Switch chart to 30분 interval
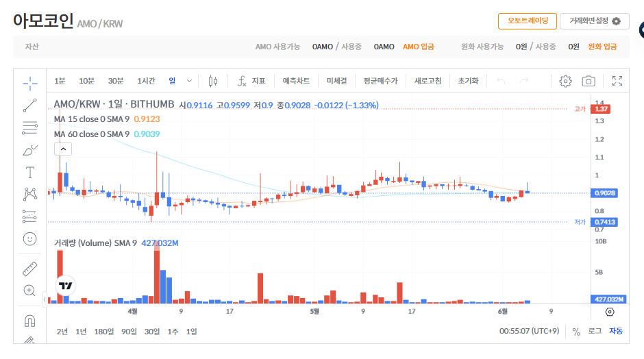The image size is (644, 359). tap(116, 81)
